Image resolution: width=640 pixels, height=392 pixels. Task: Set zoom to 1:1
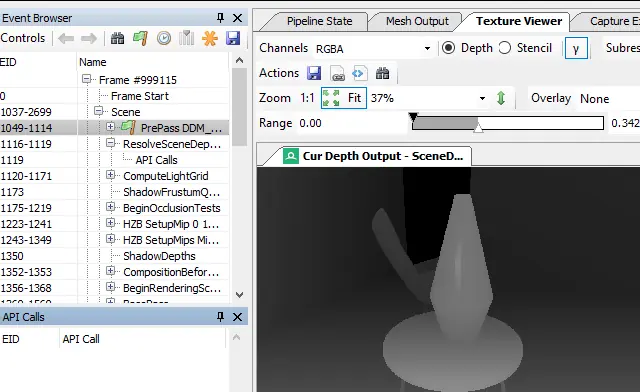[x=307, y=98]
